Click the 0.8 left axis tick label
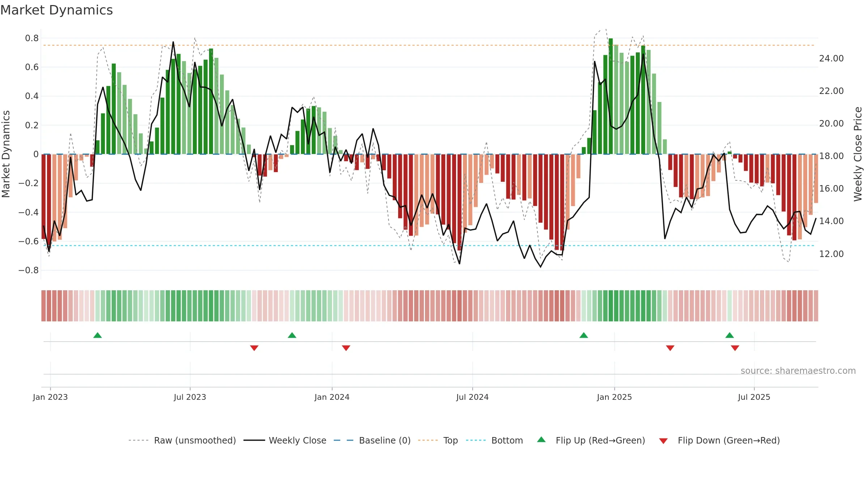The image size is (868, 488). (32, 38)
